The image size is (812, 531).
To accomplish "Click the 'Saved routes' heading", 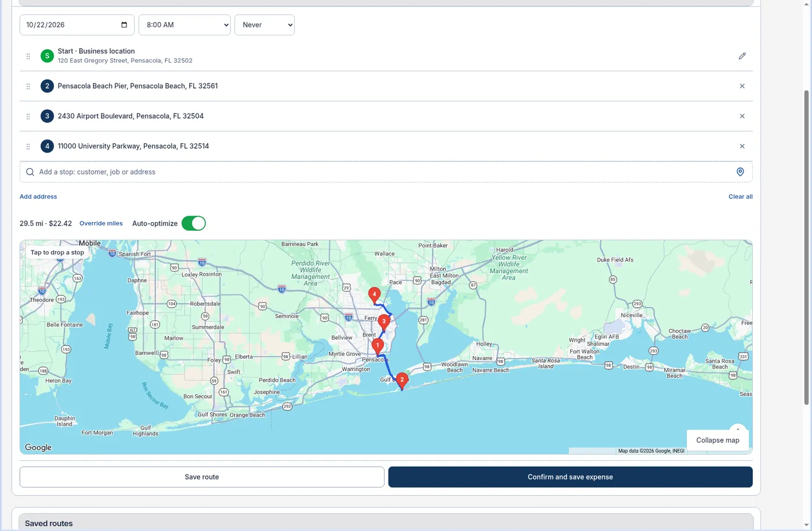I will [49, 523].
